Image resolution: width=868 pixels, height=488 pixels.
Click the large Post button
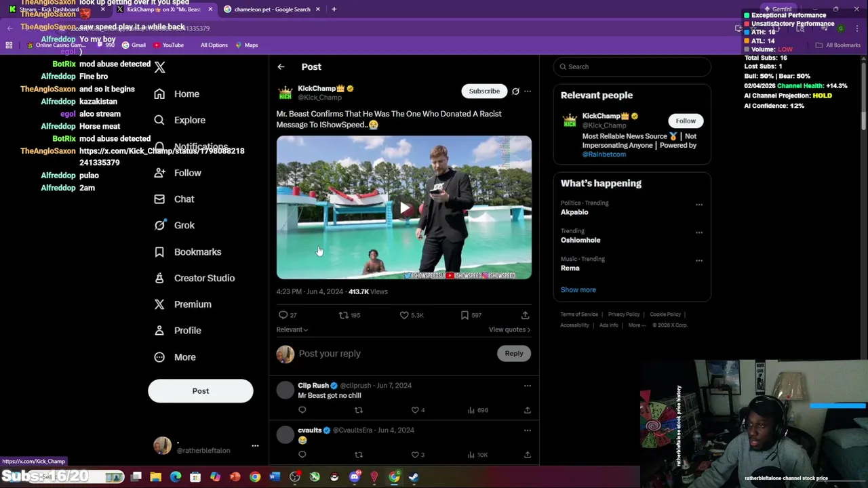tap(201, 391)
